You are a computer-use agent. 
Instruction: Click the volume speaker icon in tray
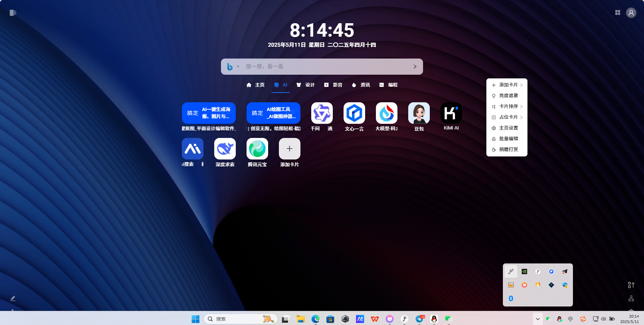604,319
